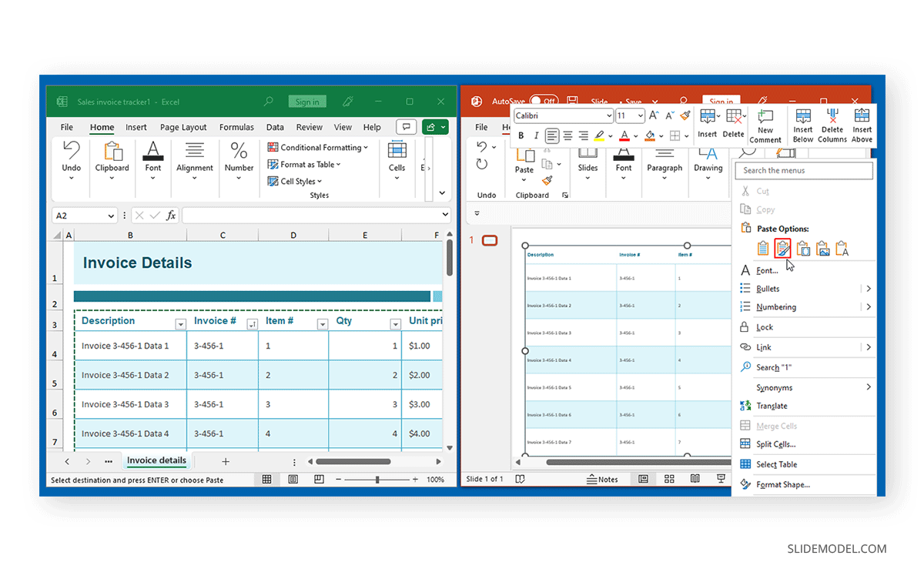Screen dimensions: 924x572
Task: Open Conditional Formatting in Excel
Action: [317, 147]
